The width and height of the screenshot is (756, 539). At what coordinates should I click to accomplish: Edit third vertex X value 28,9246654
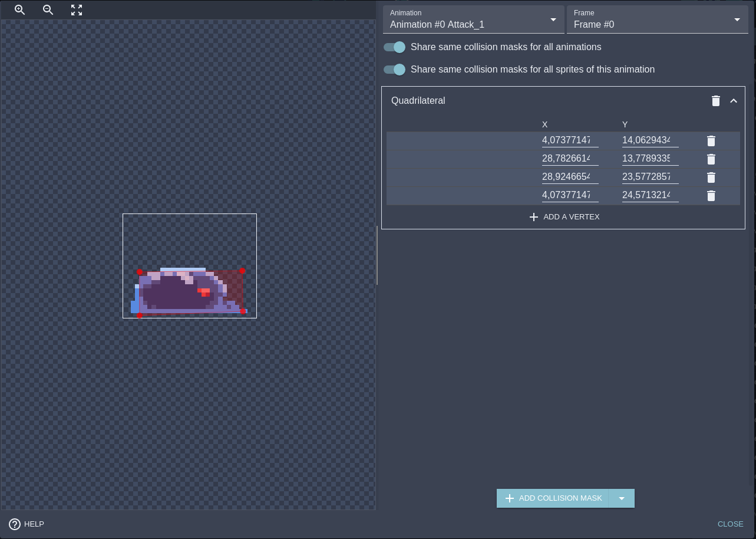(x=570, y=177)
